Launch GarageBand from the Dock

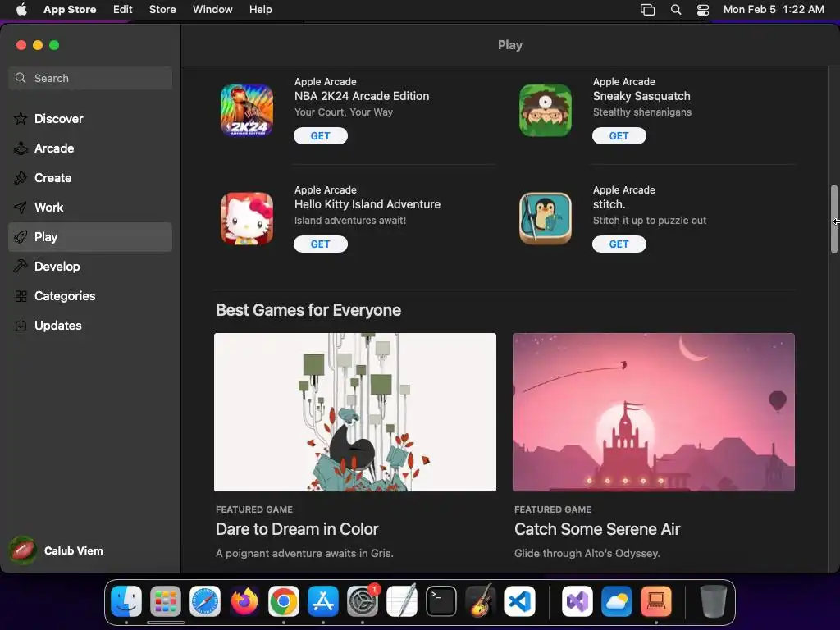pyautogui.click(x=481, y=601)
